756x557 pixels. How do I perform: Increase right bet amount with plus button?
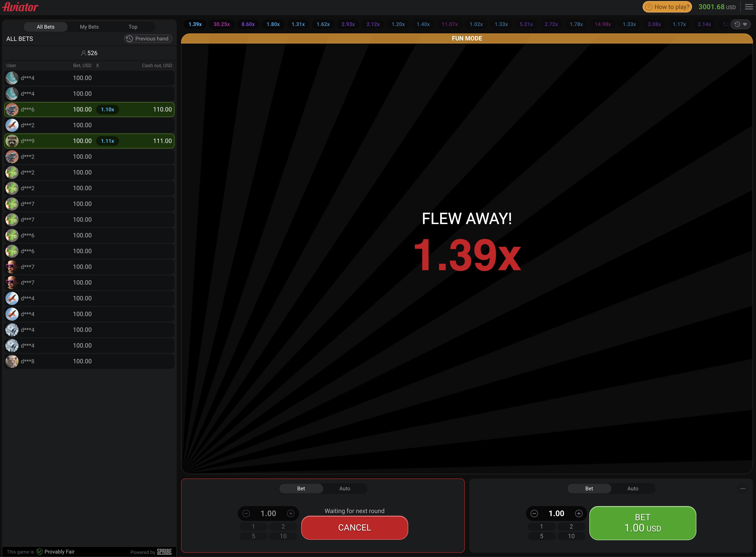[579, 513]
